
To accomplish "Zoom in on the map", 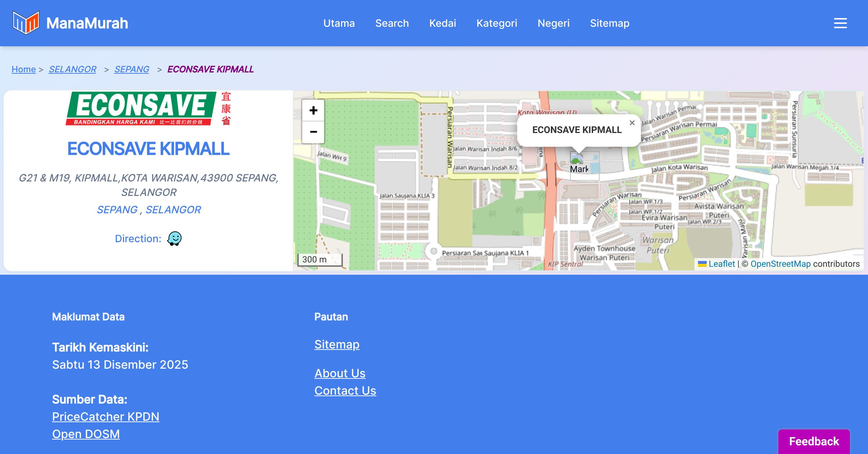I will click(313, 111).
